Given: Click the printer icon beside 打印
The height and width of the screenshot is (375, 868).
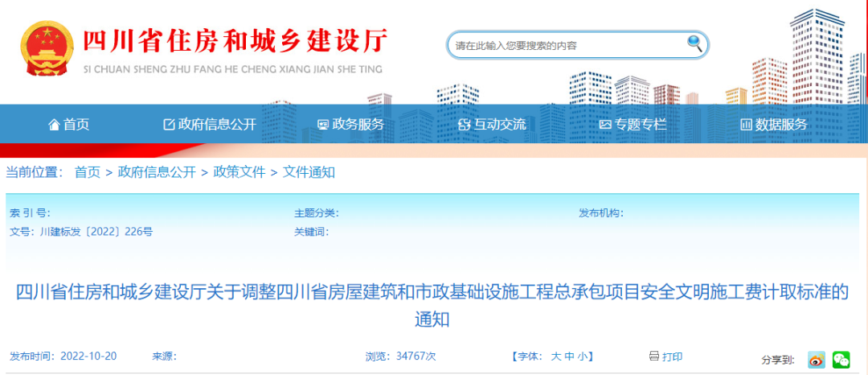Looking at the screenshot, I should (653, 356).
